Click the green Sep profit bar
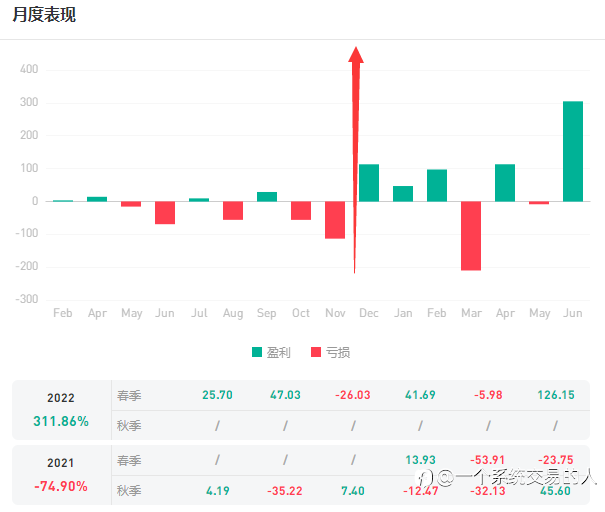Viewport: 605px width, 512px height. tap(267, 196)
